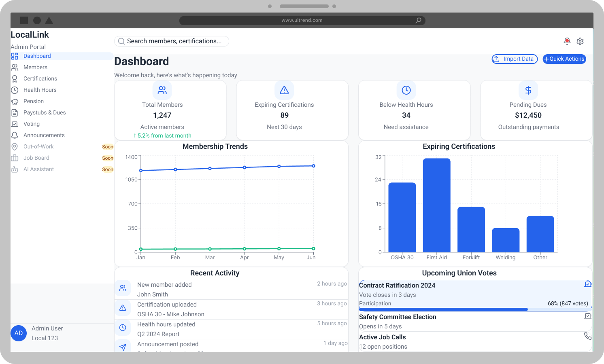
Task: Click the search members and certifications field
Action: (x=172, y=41)
